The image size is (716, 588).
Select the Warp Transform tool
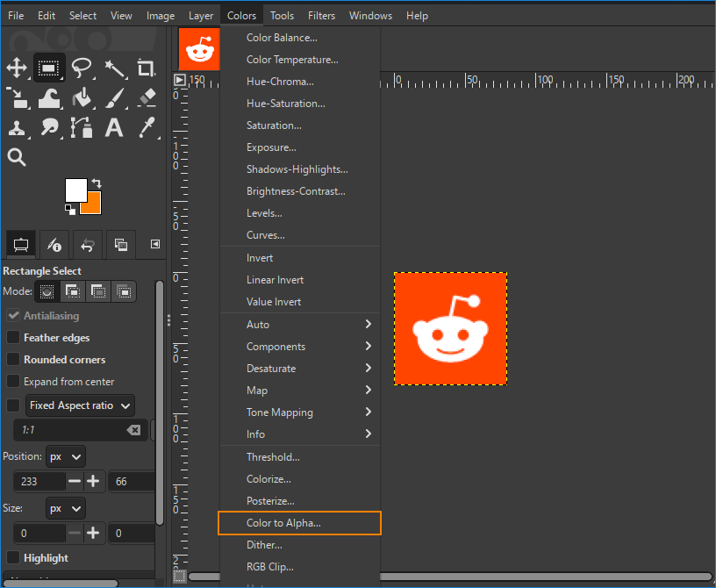click(x=49, y=98)
